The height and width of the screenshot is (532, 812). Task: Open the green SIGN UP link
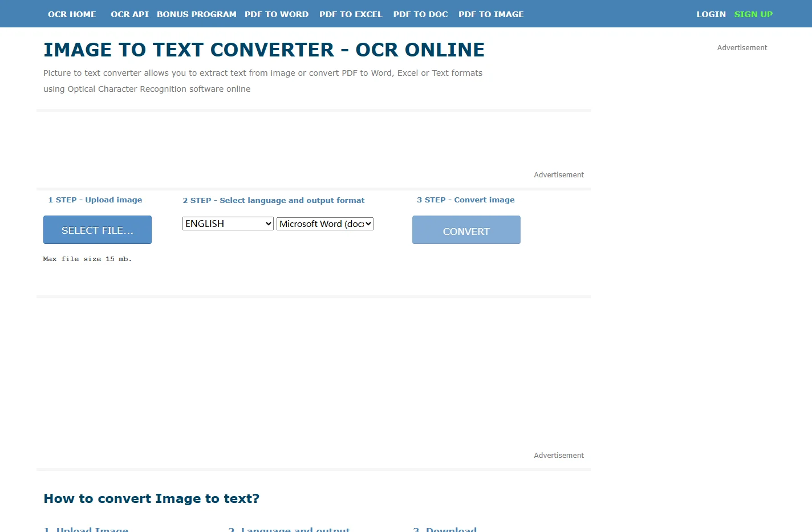click(x=753, y=14)
